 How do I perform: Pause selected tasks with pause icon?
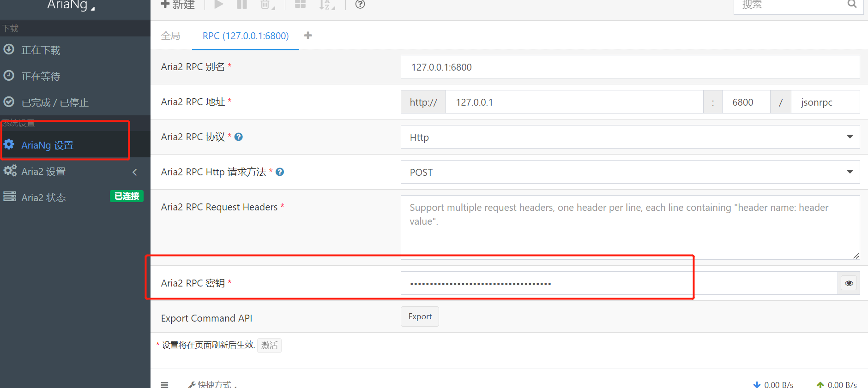242,4
